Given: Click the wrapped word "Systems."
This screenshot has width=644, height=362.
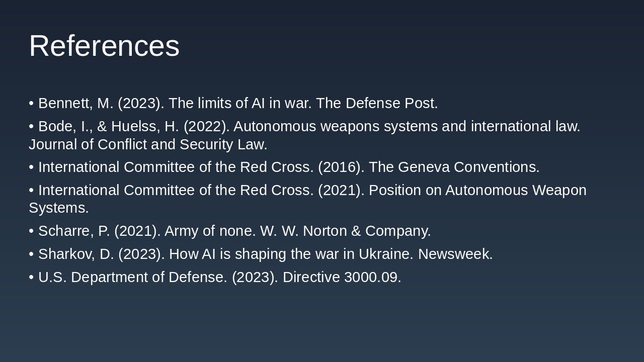Looking at the screenshot, I should (58, 208).
